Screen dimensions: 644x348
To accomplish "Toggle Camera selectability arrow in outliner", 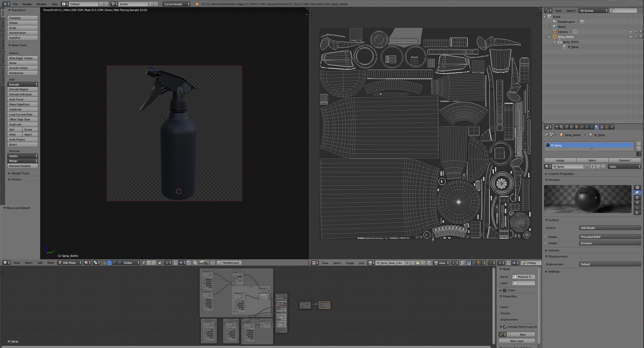I will point(636,32).
